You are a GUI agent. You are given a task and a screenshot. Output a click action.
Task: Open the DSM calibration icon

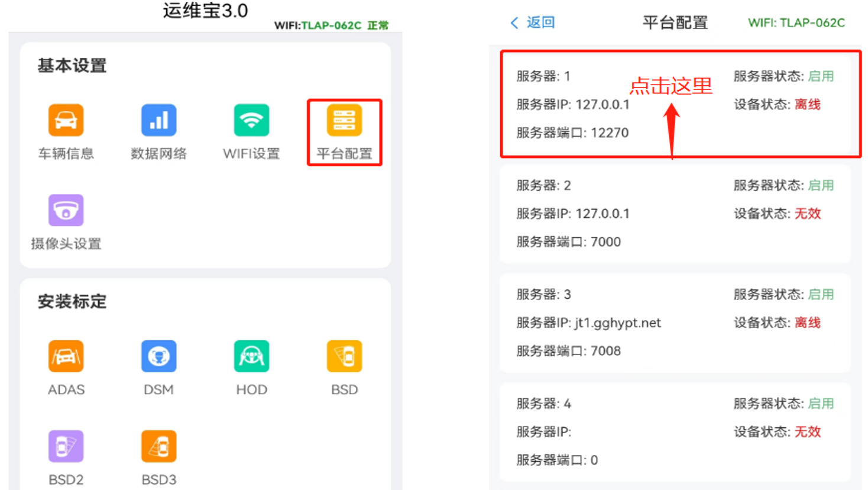(x=158, y=357)
